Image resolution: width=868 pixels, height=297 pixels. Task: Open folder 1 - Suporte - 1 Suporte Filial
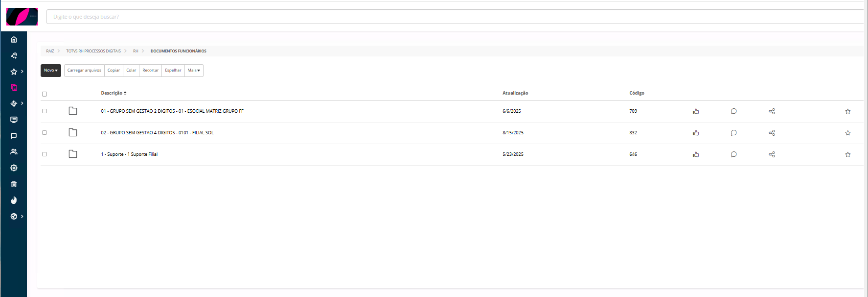(129, 154)
